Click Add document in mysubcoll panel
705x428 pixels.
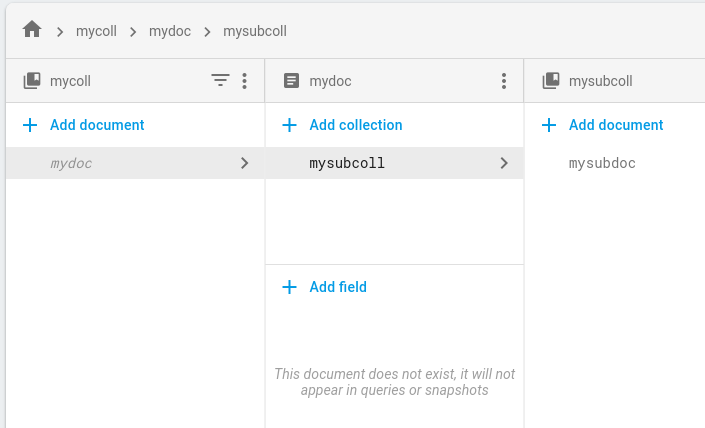pos(616,125)
